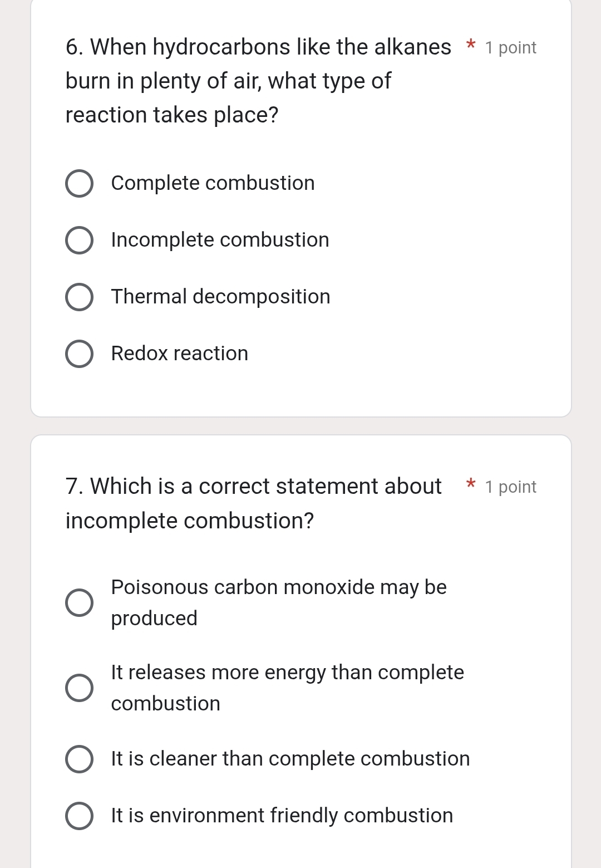Select radio for "It is environment friendly combustion"
This screenshot has width=601, height=868.
point(80,816)
